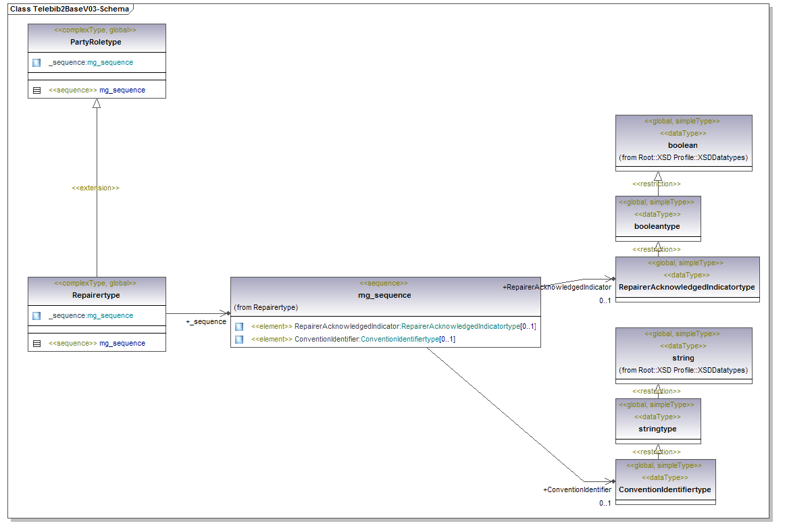
Task: Click the <<extension>> stereotype label
Action: pos(95,188)
